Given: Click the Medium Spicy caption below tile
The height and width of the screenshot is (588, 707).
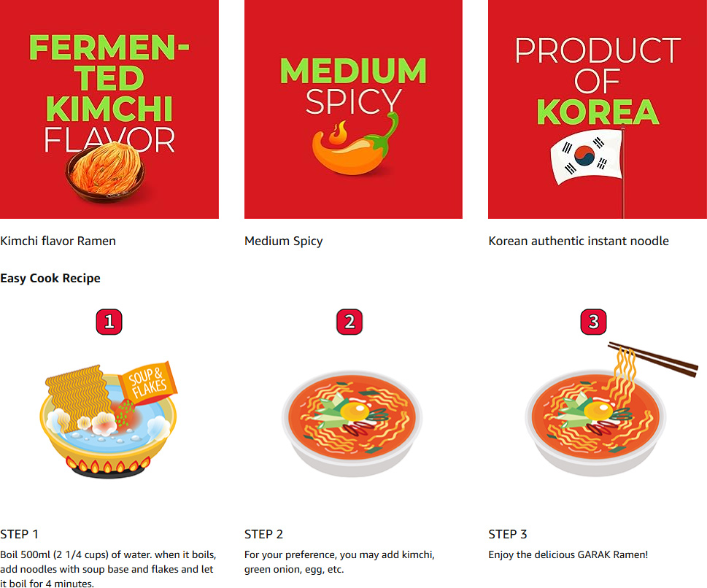Looking at the screenshot, I should pos(284,241).
